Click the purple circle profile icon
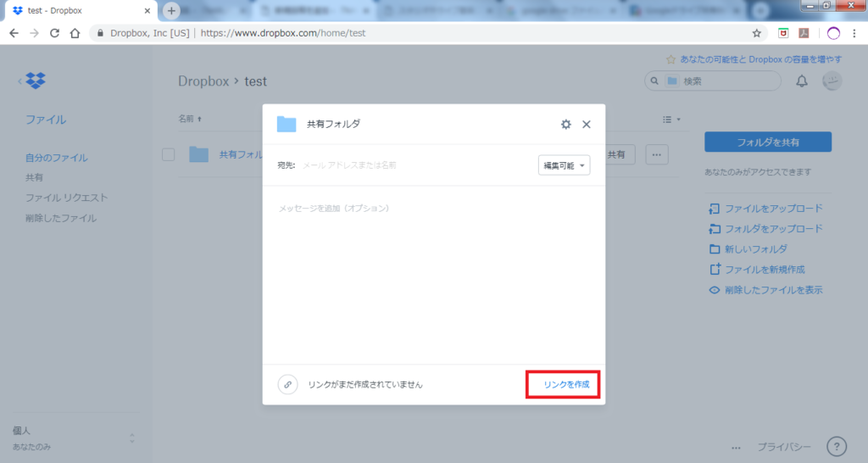Viewport: 868px width, 463px height. point(833,33)
